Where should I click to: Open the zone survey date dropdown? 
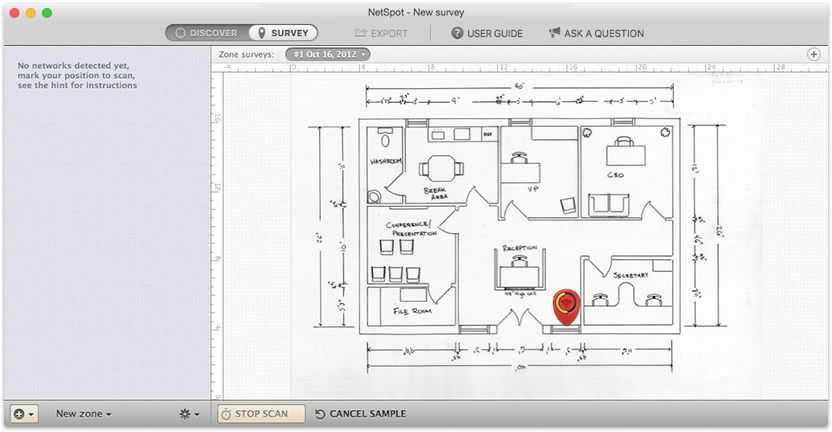coord(328,54)
